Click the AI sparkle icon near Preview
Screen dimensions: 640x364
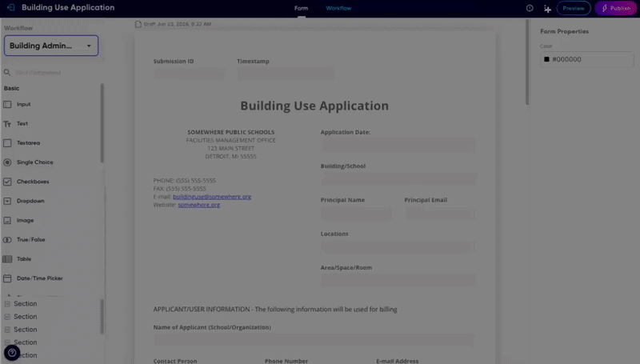point(547,9)
